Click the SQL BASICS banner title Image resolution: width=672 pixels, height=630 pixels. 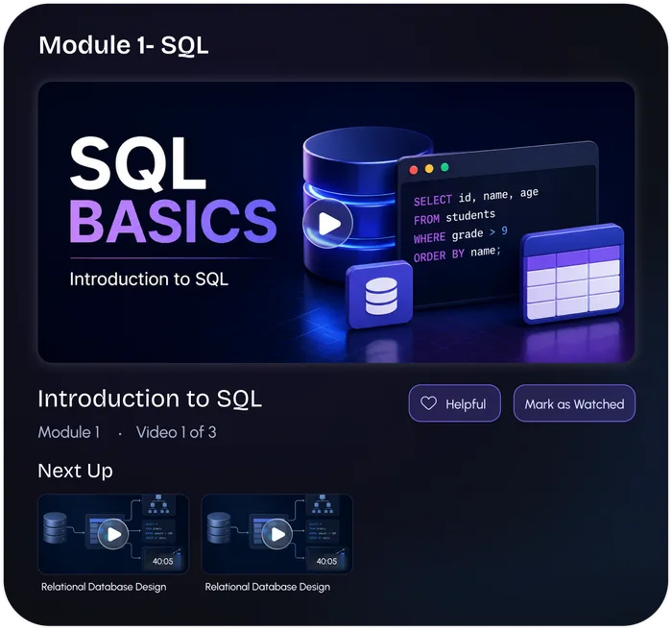(x=173, y=191)
